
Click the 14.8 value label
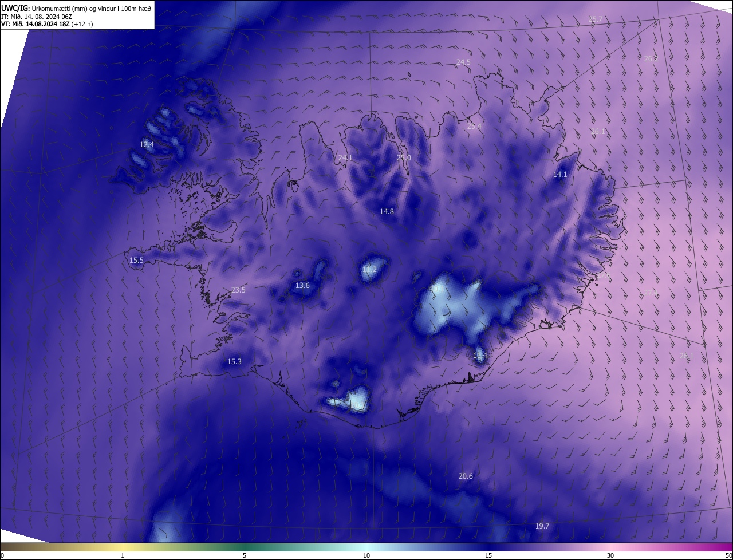click(387, 211)
